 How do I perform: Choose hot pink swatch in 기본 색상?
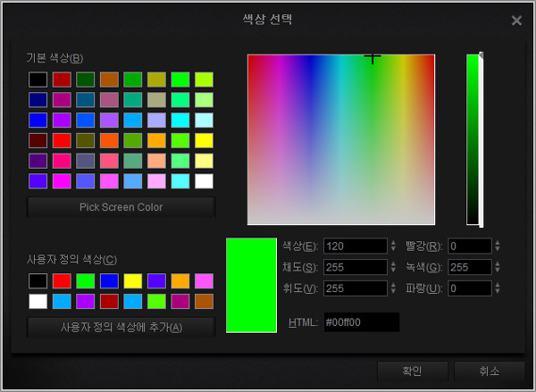pos(62,161)
